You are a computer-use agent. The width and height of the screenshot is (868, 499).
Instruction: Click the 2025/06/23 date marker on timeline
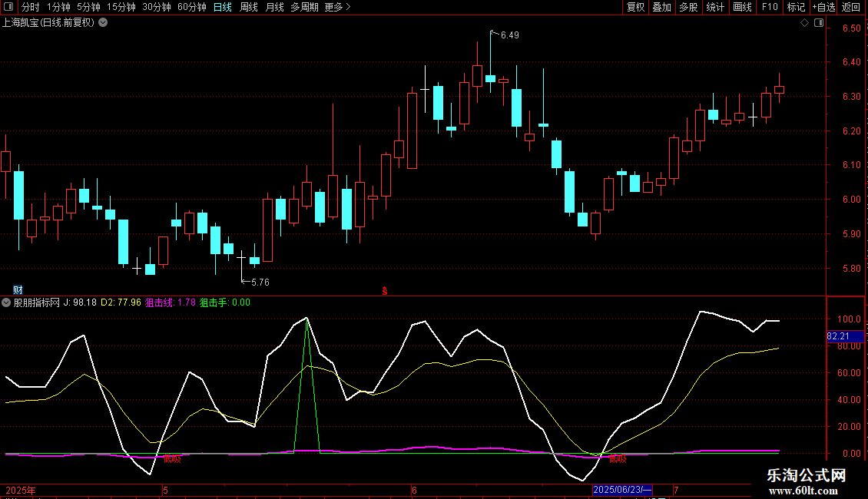[622, 490]
